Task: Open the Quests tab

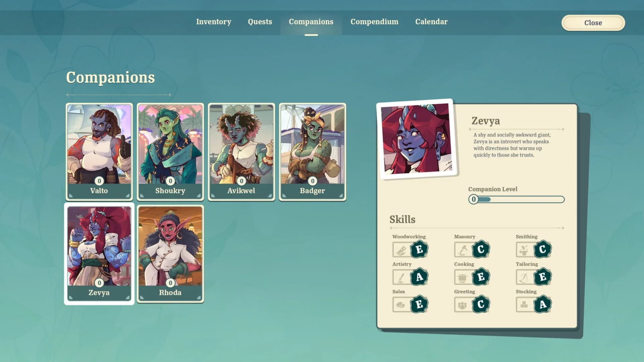Action: tap(260, 22)
